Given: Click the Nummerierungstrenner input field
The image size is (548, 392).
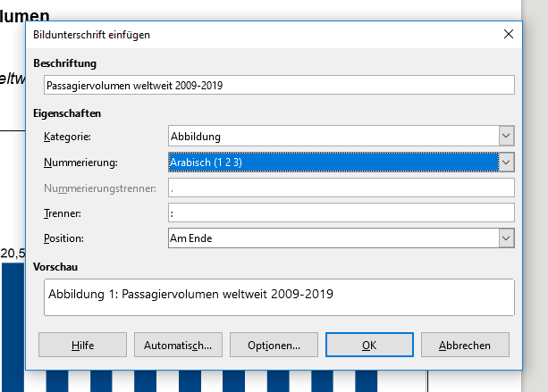Looking at the screenshot, I should click(x=341, y=188).
